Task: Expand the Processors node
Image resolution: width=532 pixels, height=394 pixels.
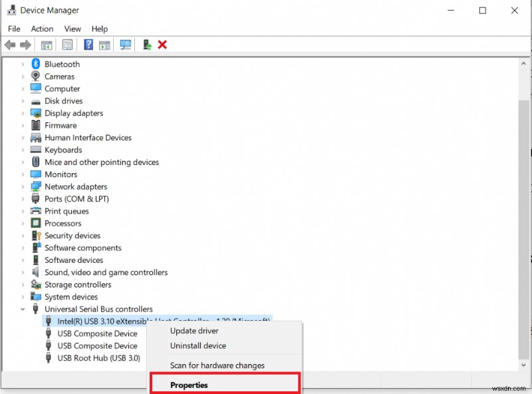Action: pos(23,224)
